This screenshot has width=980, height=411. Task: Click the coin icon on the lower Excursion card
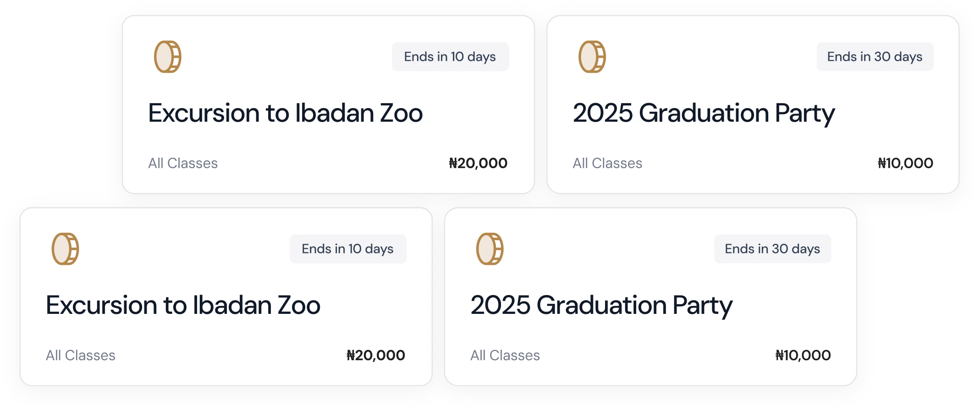[65, 249]
